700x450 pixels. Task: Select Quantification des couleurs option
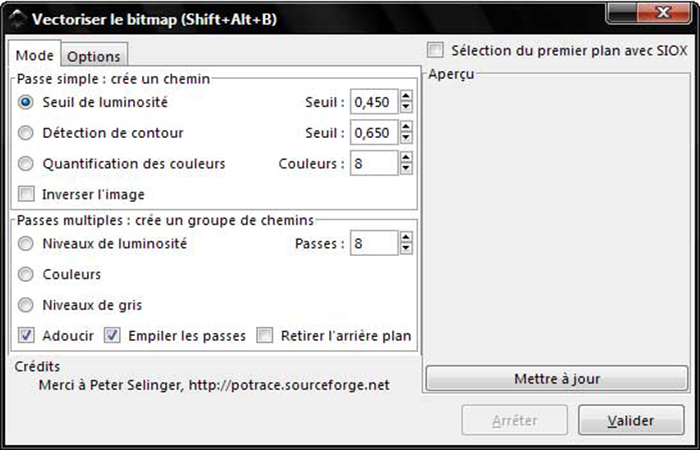click(x=26, y=163)
